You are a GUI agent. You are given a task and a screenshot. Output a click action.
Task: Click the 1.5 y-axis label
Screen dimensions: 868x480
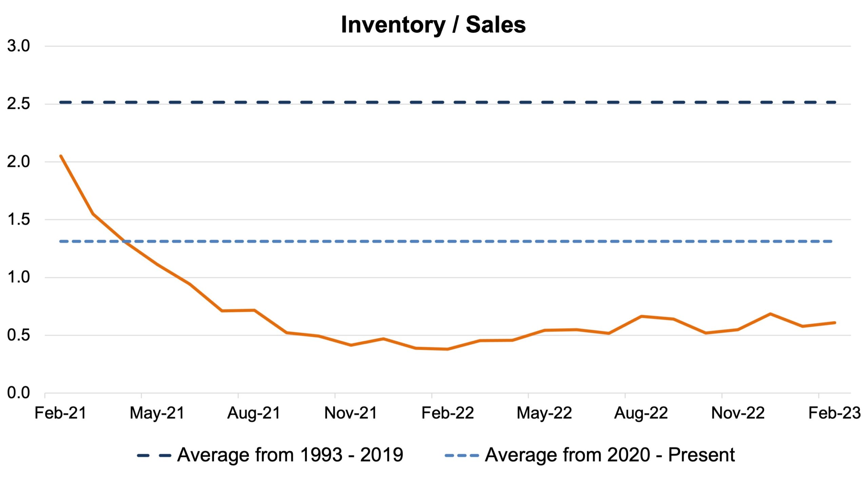pos(19,220)
